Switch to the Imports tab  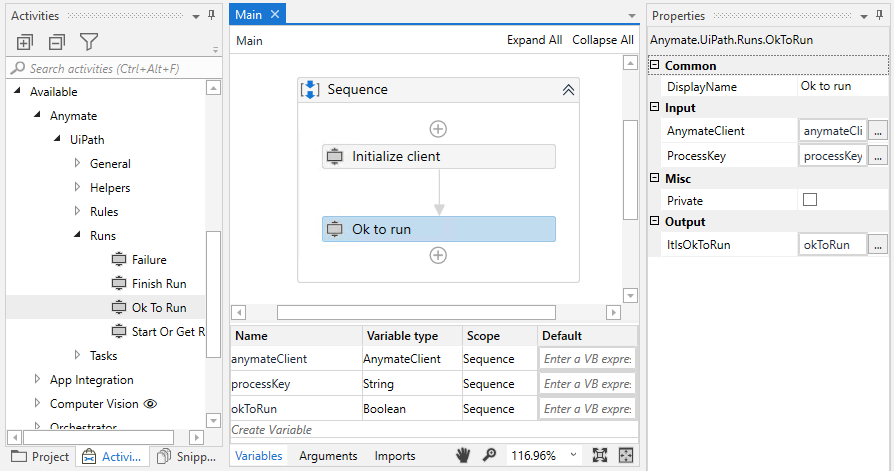pyautogui.click(x=395, y=456)
